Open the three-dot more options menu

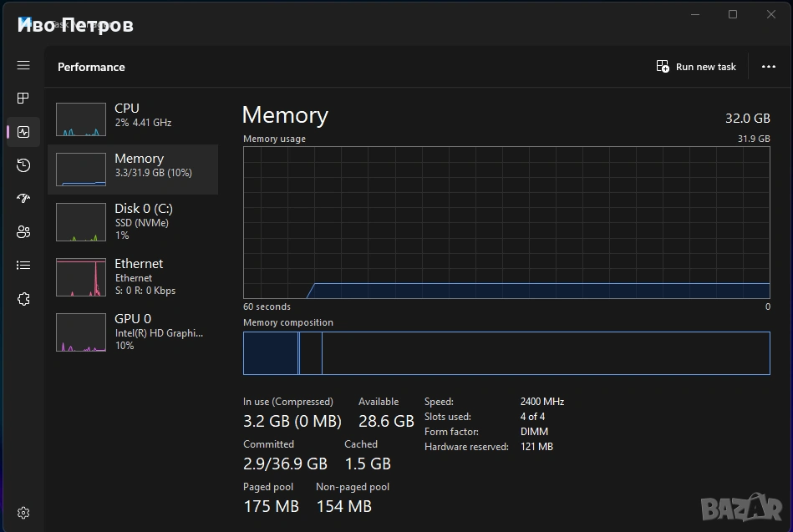pos(769,67)
